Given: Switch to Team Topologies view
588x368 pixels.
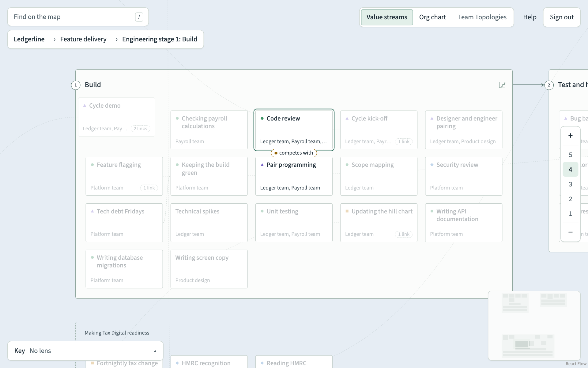Looking at the screenshot, I should pos(482,17).
